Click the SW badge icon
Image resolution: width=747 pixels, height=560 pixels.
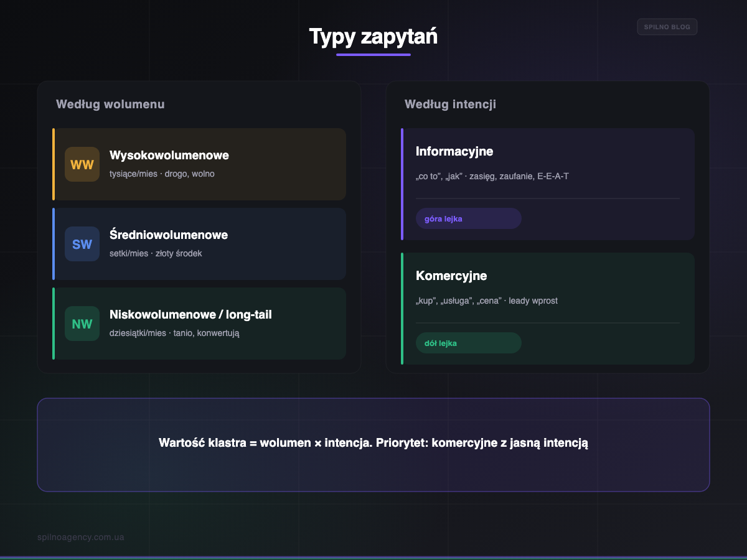click(x=82, y=244)
